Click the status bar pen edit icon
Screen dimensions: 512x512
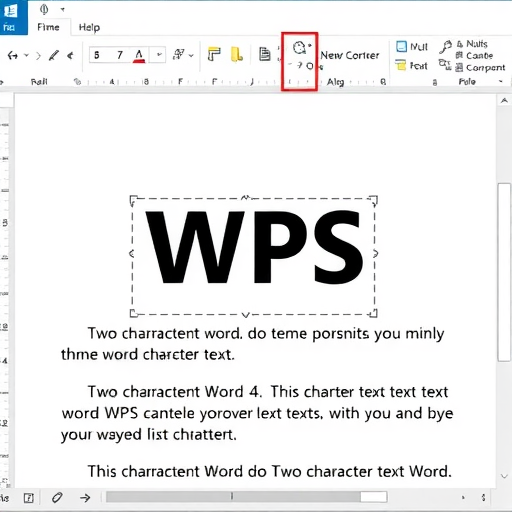click(57, 498)
